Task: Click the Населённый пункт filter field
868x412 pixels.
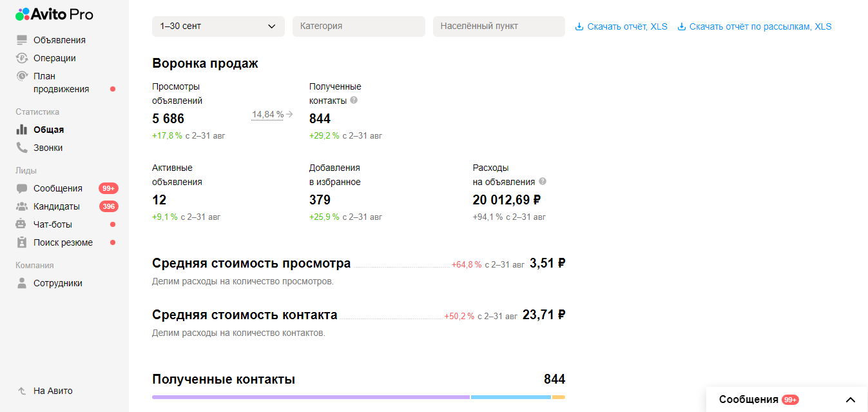Action: (x=499, y=26)
